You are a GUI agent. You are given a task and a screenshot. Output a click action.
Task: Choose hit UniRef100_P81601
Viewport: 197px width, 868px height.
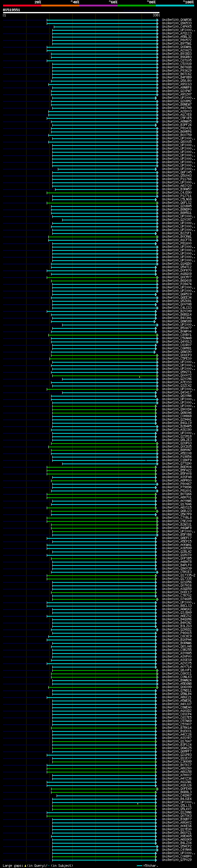(176, 491)
